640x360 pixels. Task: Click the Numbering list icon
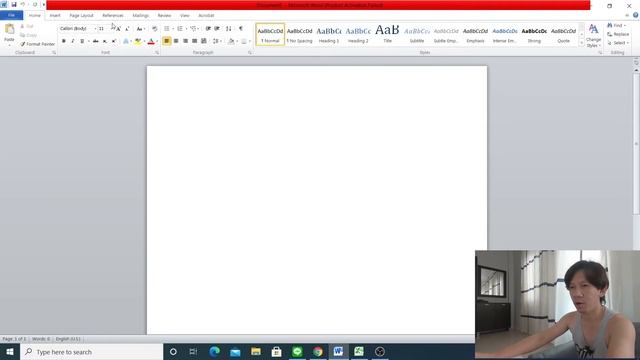click(180, 29)
